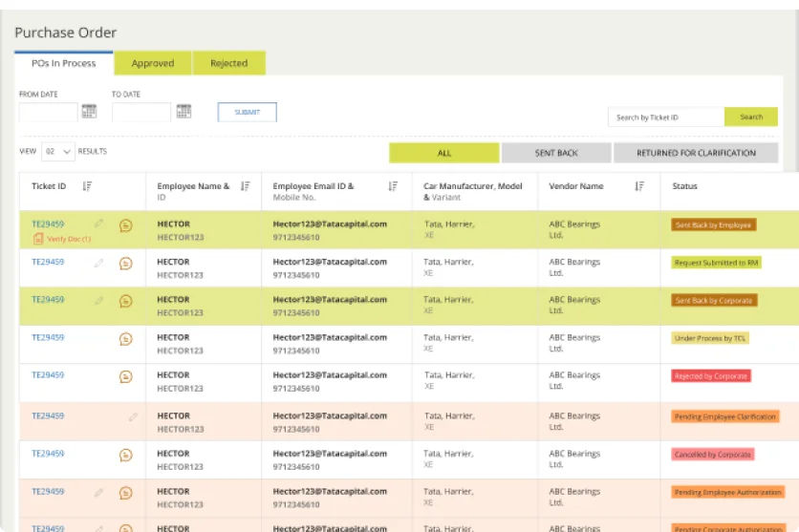Expand the View results count dropdown
The height and width of the screenshot is (532, 799).
tap(58, 152)
